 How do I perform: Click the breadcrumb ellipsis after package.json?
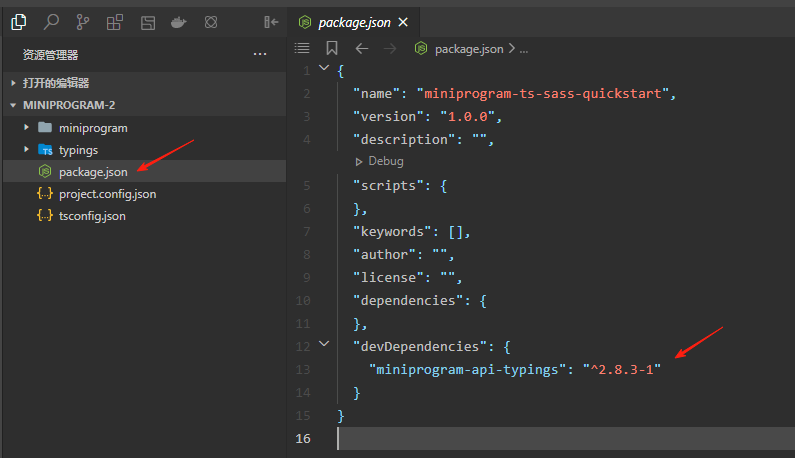pos(524,50)
